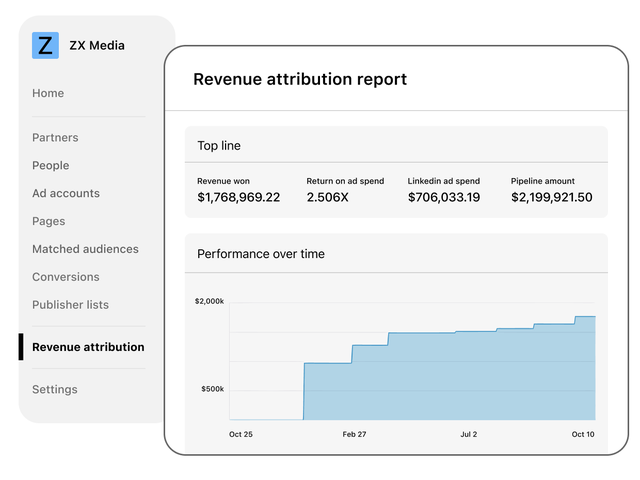
Task: Click the ZX Media logo icon
Action: [45, 45]
